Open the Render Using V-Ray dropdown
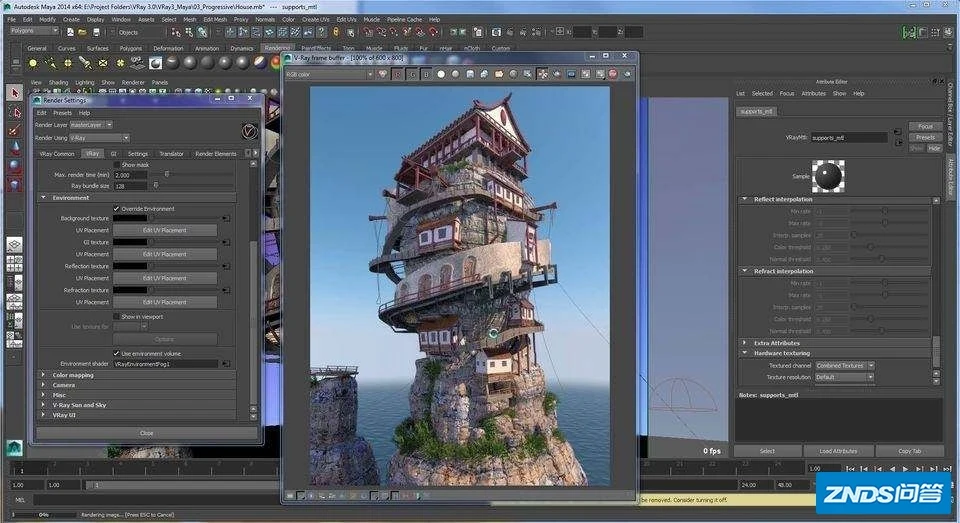The width and height of the screenshot is (960, 523). [99, 138]
